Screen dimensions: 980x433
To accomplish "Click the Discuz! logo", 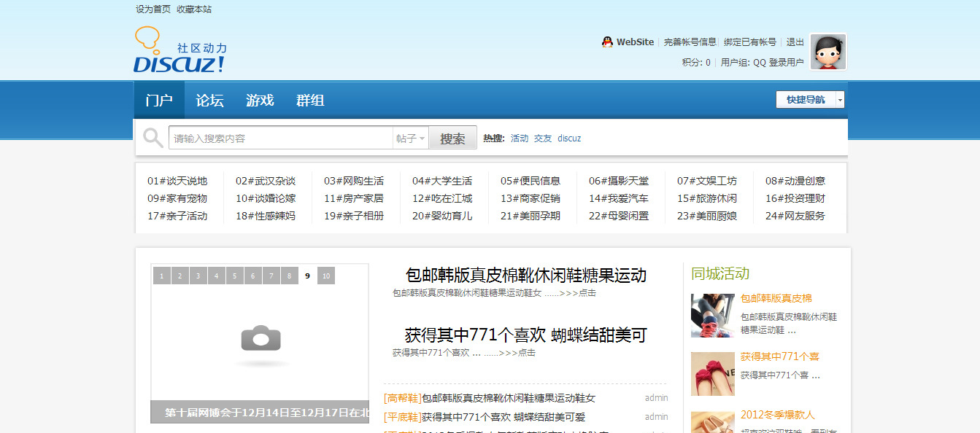I will 180,50.
